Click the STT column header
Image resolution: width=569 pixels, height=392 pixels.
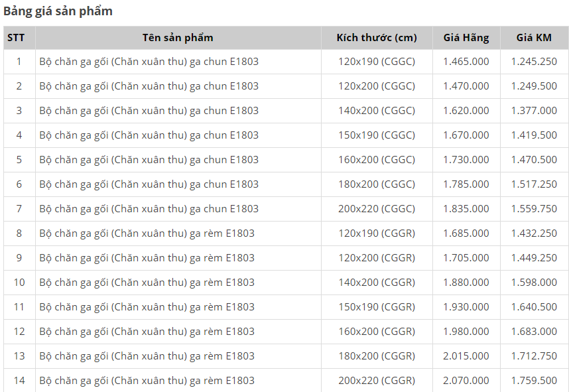tap(16, 38)
